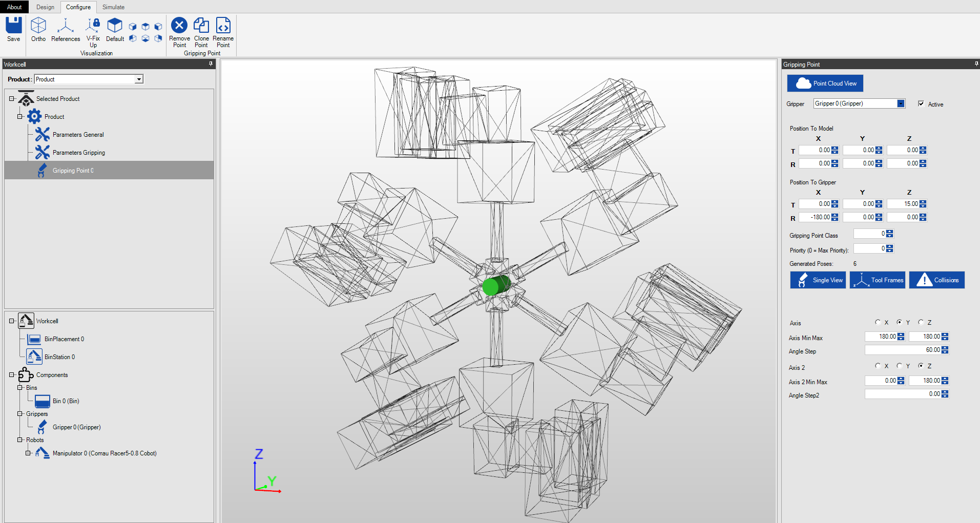Select the back-left face view cube icon
980x523 pixels.
(x=133, y=38)
